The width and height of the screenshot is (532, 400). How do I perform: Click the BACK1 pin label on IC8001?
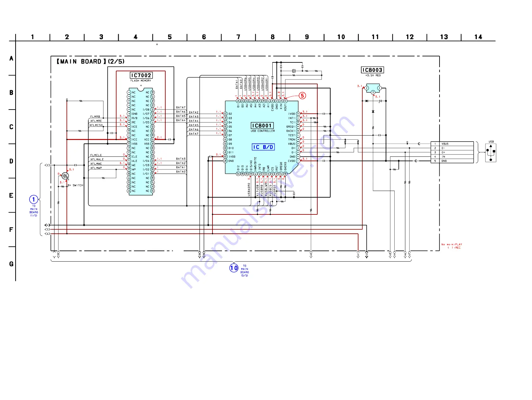pos(290,131)
